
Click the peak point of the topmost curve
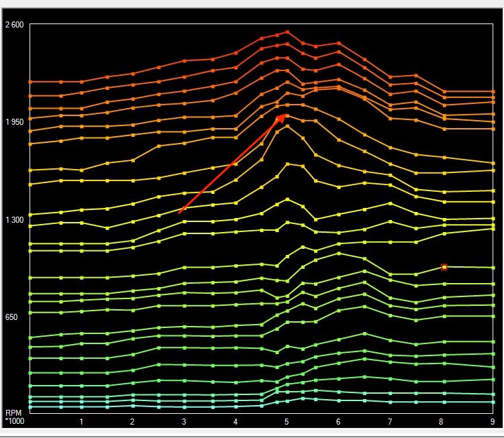(287, 32)
